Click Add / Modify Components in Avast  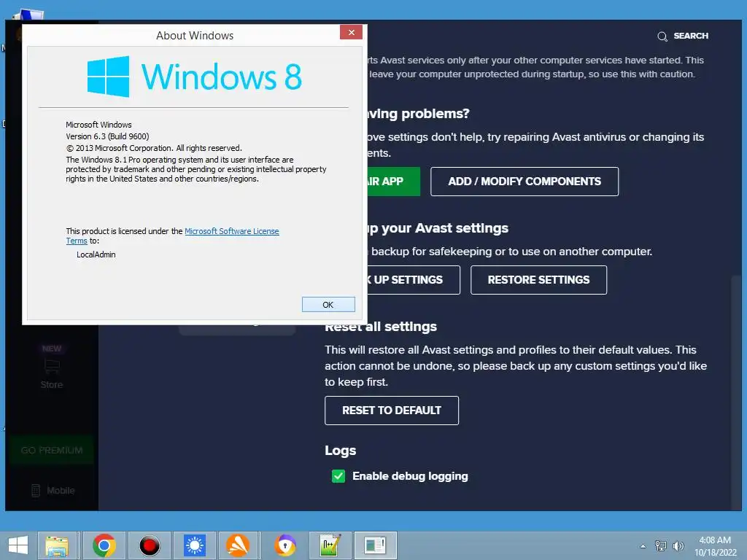click(525, 182)
